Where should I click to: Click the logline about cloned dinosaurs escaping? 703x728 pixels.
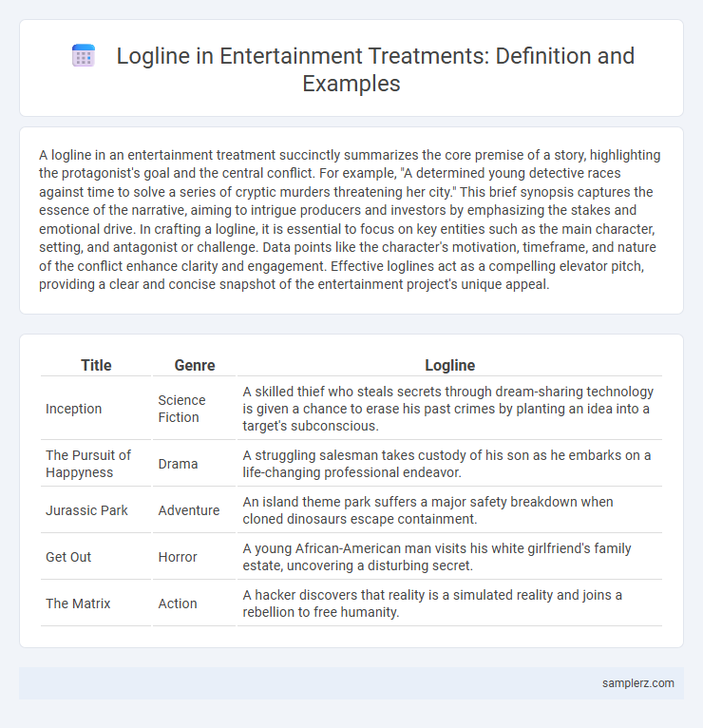click(449, 509)
